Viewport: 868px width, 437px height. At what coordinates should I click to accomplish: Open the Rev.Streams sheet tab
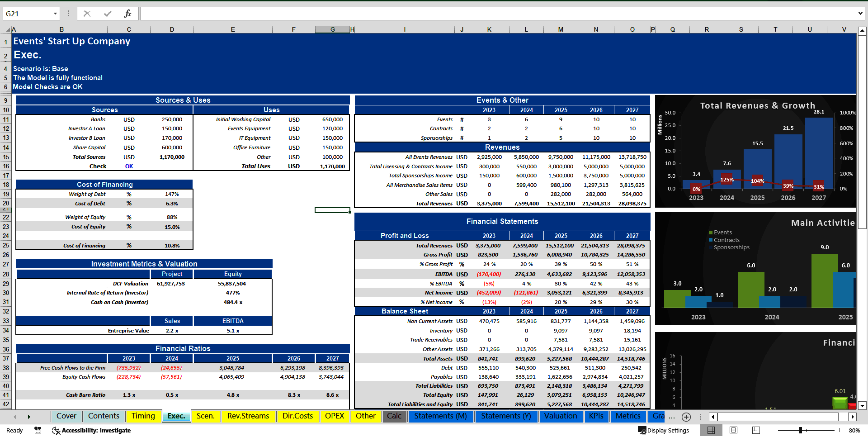(248, 416)
